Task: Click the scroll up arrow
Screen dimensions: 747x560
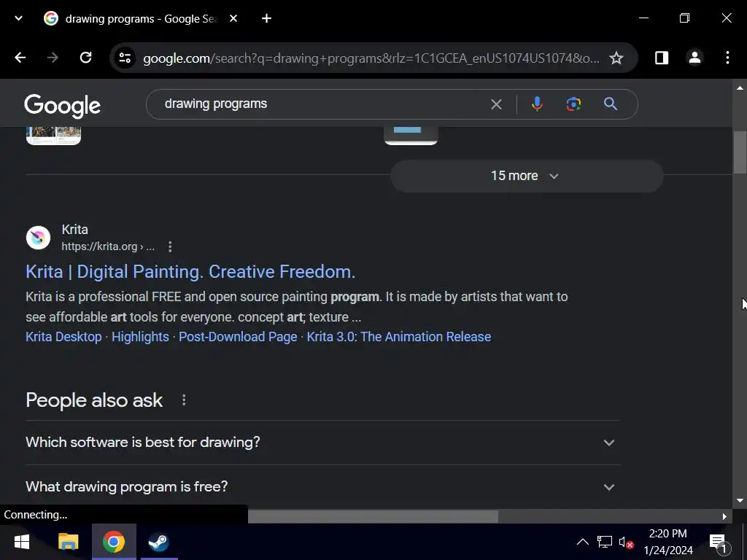Action: 740,88
